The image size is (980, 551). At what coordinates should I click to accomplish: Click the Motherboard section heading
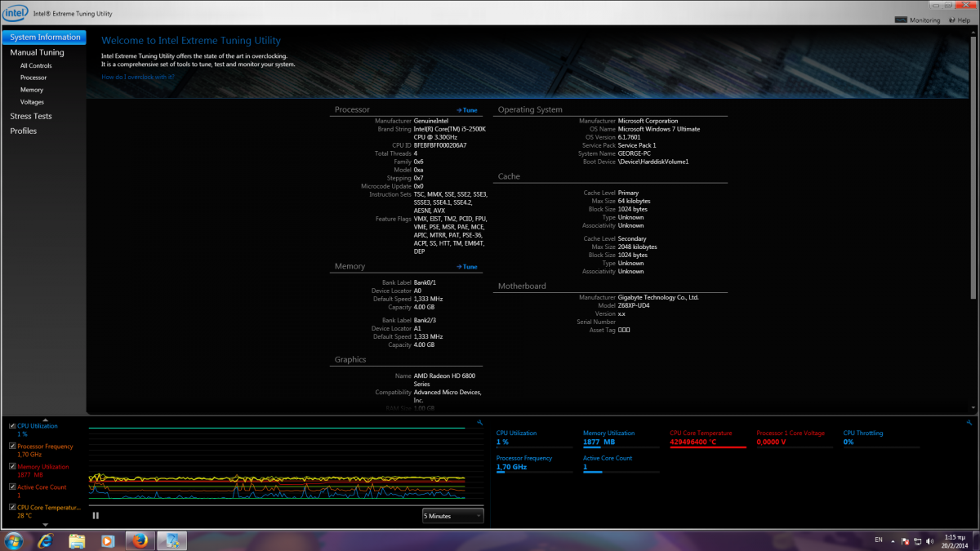coord(522,286)
